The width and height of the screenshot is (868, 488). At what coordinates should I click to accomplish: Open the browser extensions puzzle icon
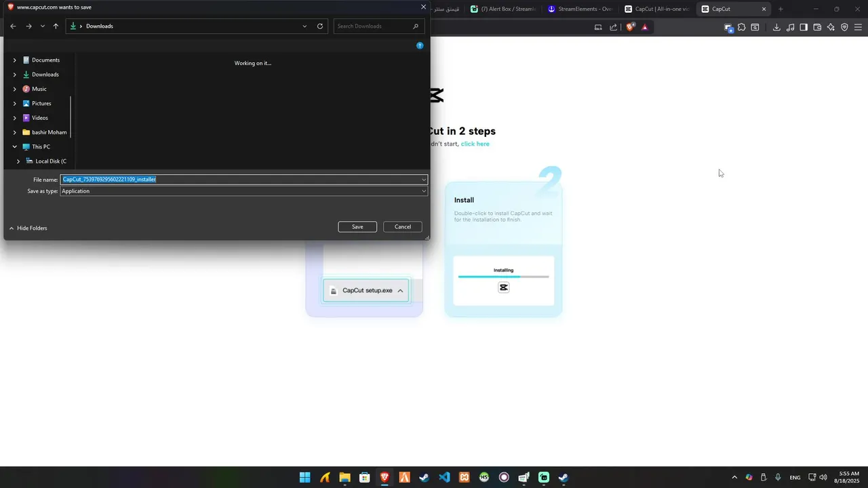tap(742, 27)
